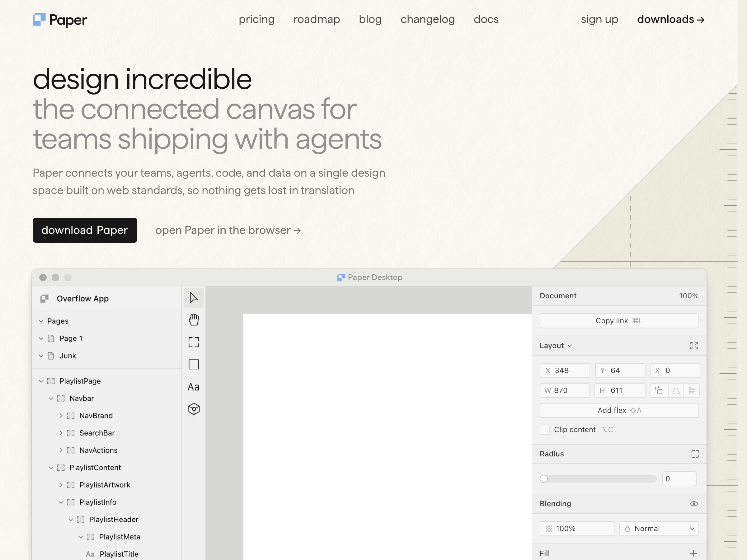747x560 pixels.
Task: Click the Paper logo icon in header
Action: [39, 19]
